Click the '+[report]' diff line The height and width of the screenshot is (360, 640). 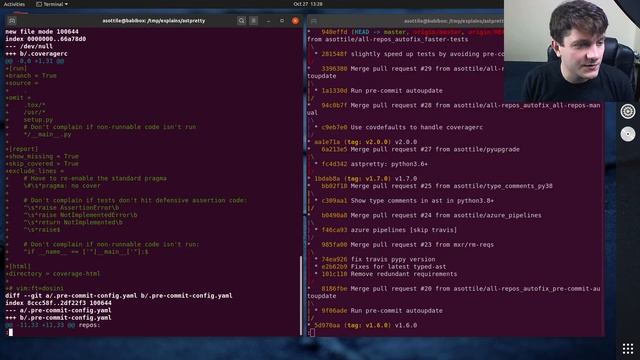click(22, 149)
